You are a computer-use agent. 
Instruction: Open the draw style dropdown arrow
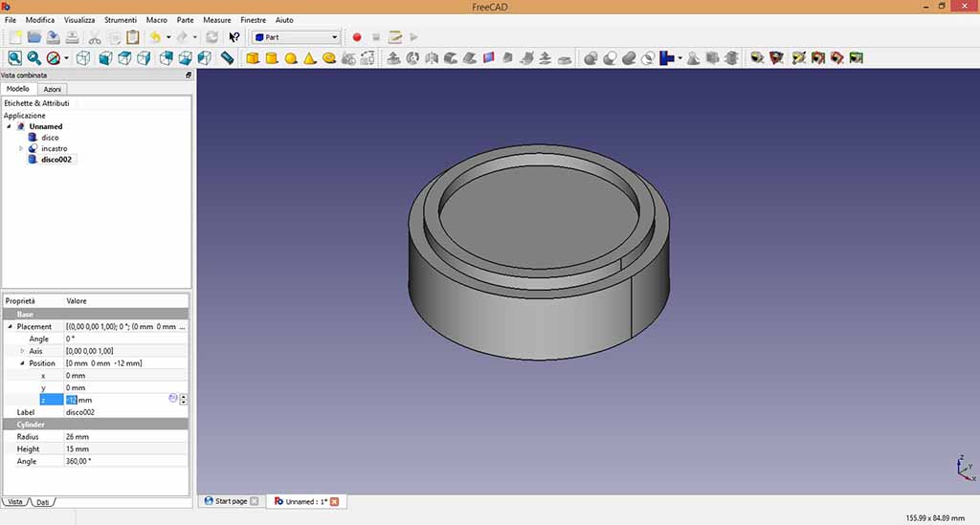(66, 58)
